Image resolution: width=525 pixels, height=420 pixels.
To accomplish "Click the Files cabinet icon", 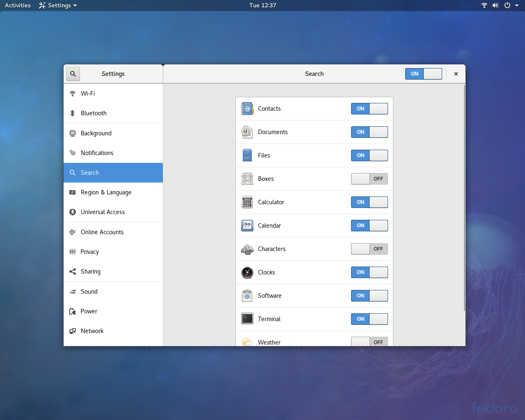I will coord(247,155).
